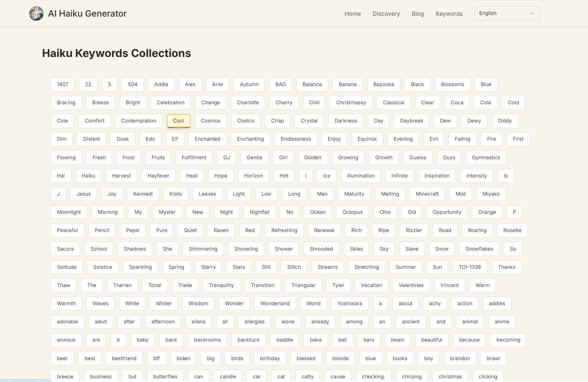The width and height of the screenshot is (588, 382).
Task: Open the Blog page
Action: click(417, 14)
